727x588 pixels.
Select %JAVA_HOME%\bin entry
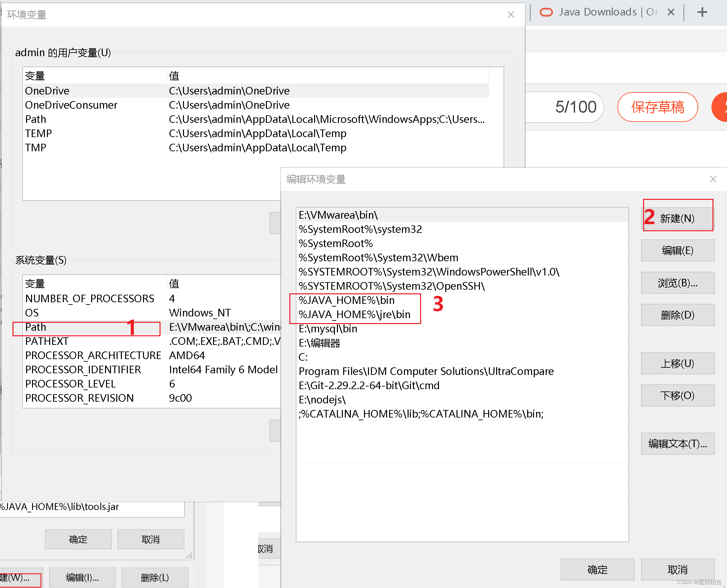tap(462, 300)
